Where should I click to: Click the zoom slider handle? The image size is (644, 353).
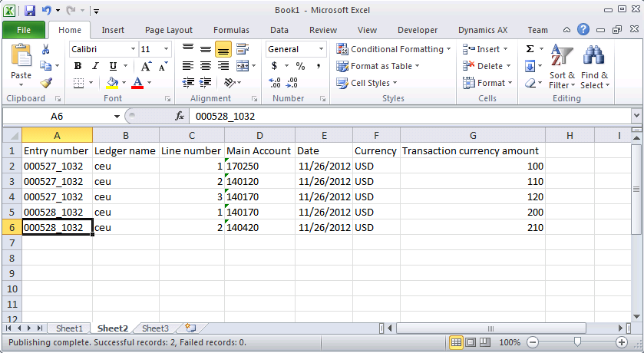577,342
